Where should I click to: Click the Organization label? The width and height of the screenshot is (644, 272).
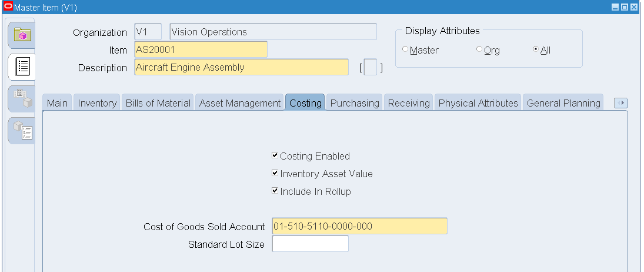pyautogui.click(x=100, y=32)
